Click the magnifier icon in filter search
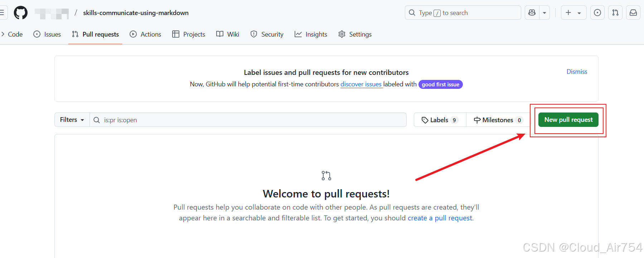644x258 pixels. (97, 120)
